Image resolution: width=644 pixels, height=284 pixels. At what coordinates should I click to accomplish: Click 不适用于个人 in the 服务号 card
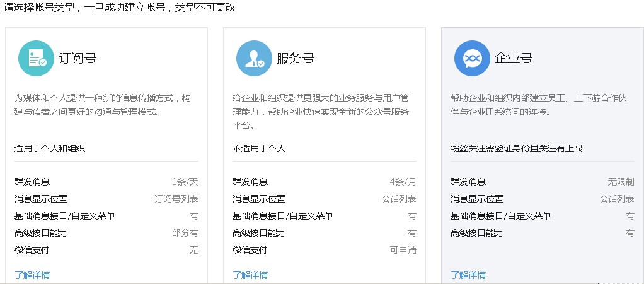click(x=259, y=149)
